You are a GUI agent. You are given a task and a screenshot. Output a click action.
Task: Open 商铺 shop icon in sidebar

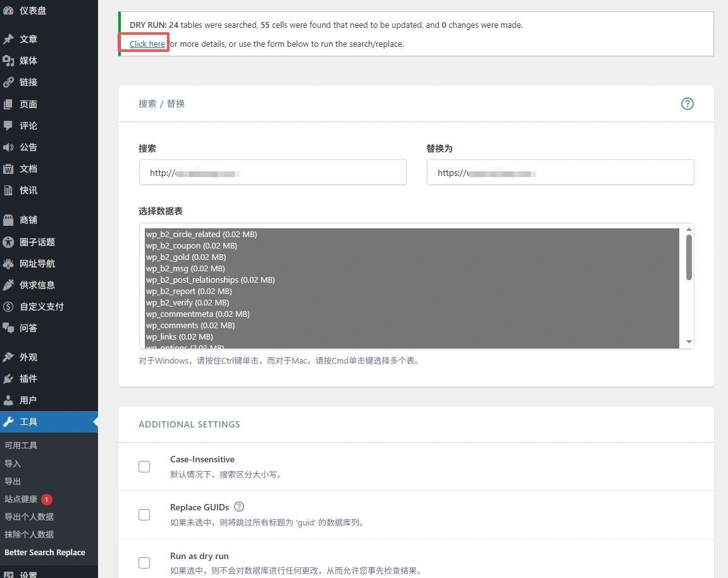(8, 220)
